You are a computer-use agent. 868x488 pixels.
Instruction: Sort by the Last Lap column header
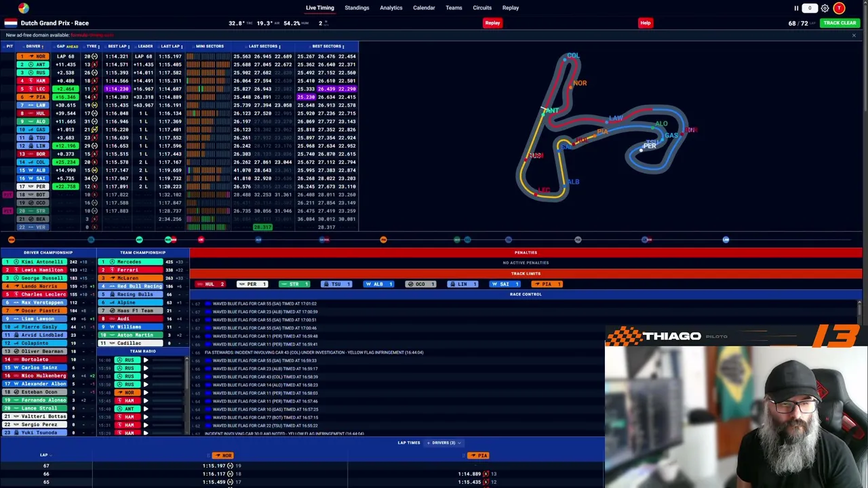click(171, 46)
